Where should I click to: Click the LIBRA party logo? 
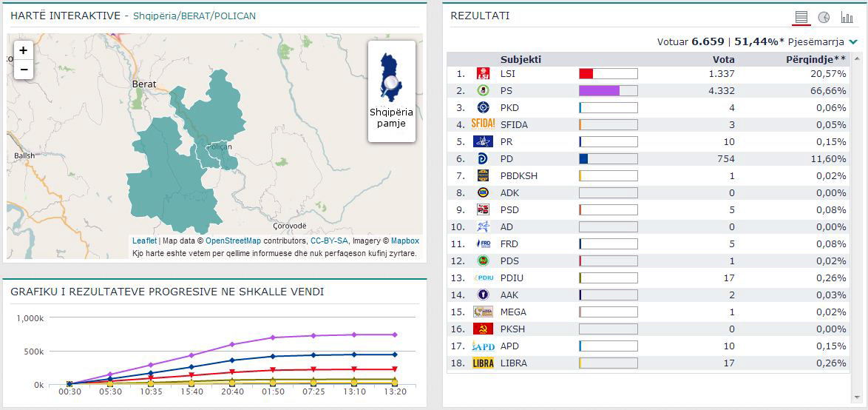(483, 363)
